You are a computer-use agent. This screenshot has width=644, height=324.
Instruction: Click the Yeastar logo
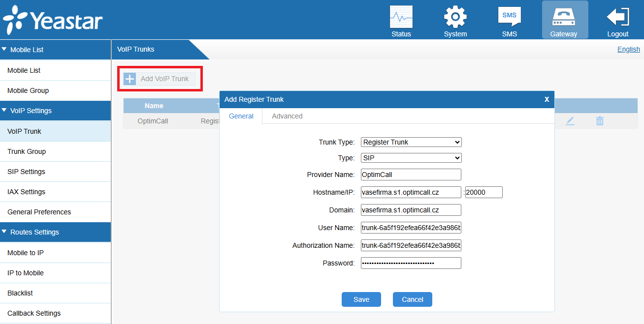(53, 20)
